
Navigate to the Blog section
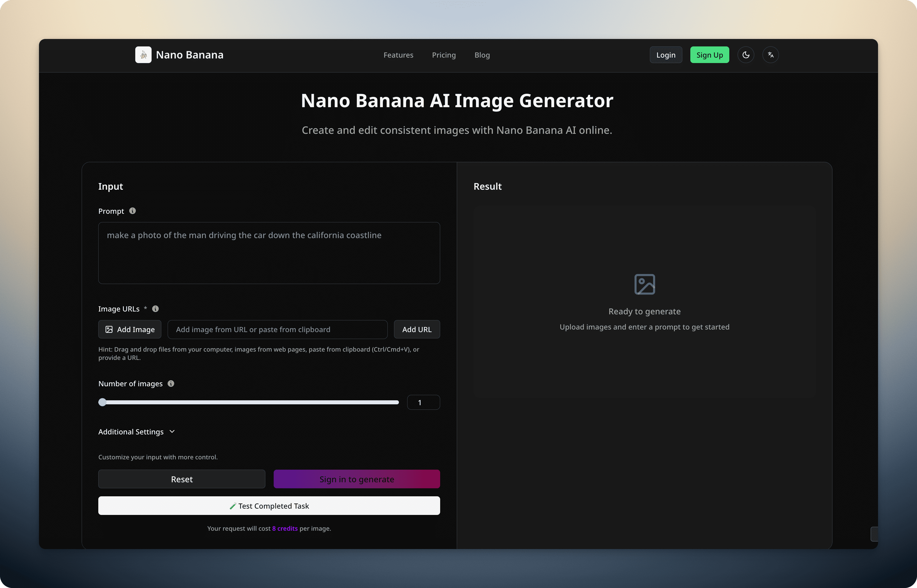coord(482,55)
